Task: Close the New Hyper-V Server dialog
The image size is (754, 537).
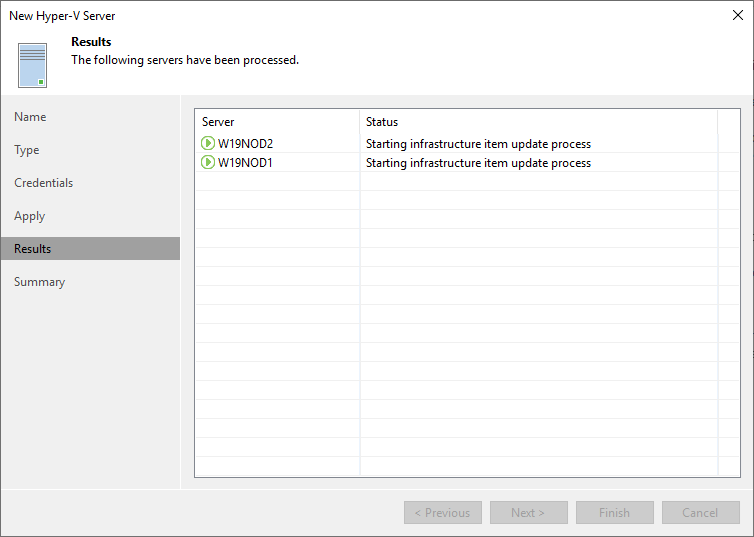Action: (x=738, y=15)
